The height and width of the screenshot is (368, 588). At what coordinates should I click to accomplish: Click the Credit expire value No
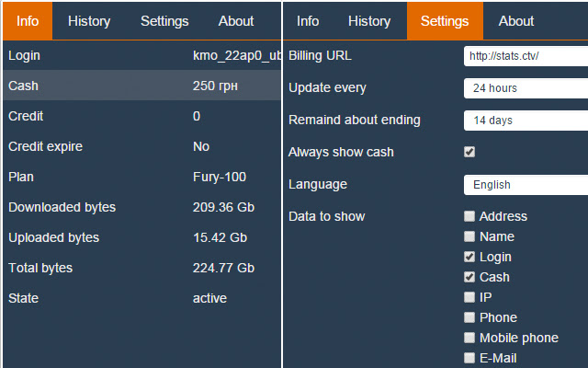pyautogui.click(x=201, y=146)
